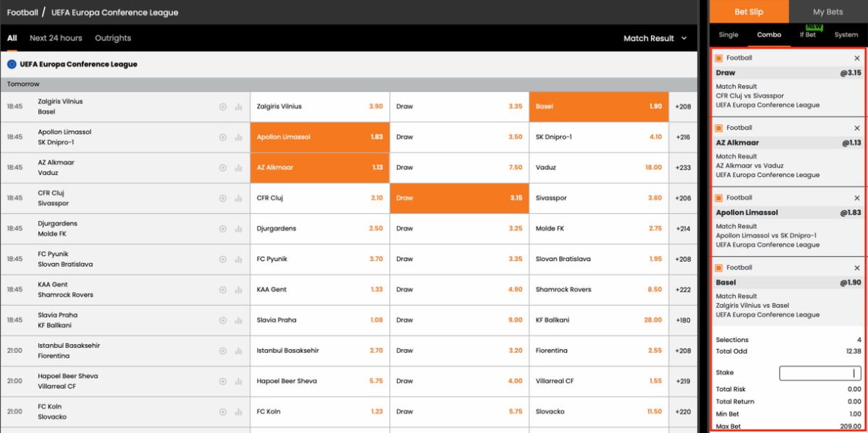Expand +233 markets for AZ Alkmaar match

[x=683, y=168]
